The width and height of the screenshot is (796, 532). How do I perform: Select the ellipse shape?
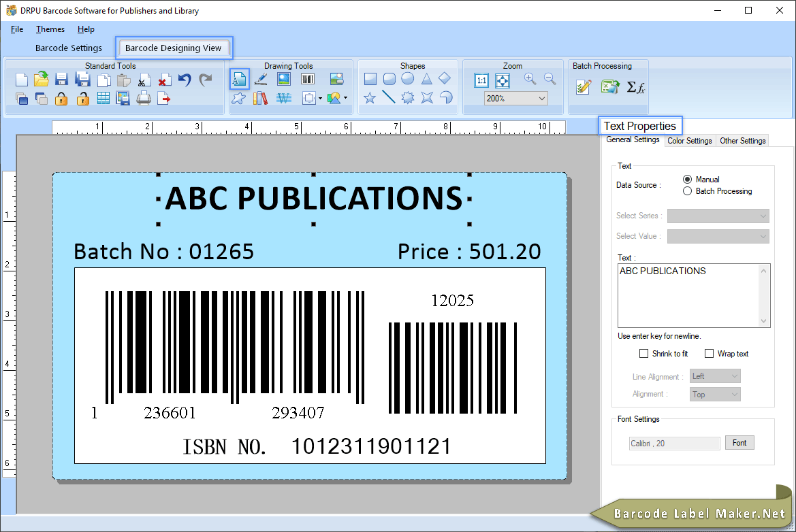[408, 79]
